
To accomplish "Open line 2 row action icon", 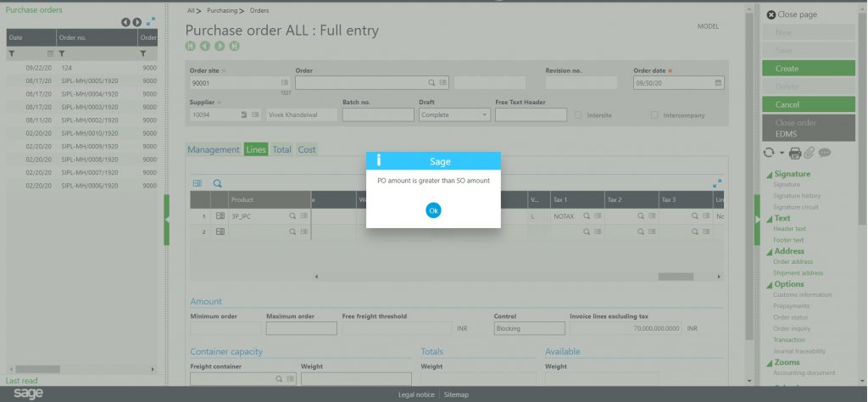I will (x=220, y=232).
